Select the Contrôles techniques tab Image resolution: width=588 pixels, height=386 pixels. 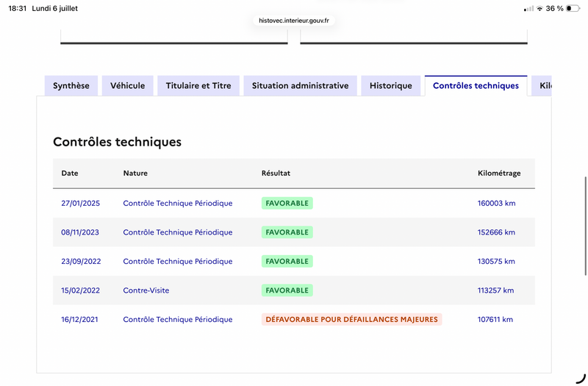tap(476, 85)
